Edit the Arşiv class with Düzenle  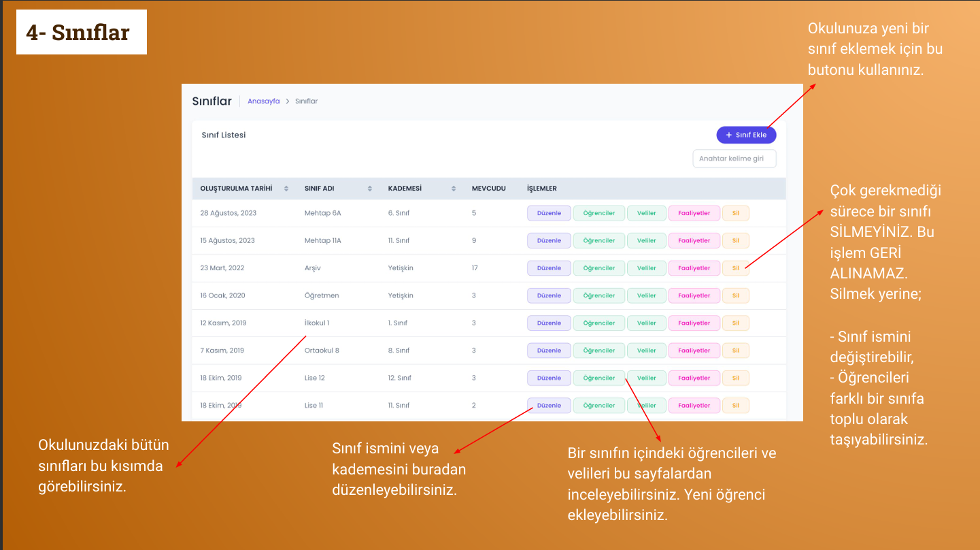[x=549, y=268]
